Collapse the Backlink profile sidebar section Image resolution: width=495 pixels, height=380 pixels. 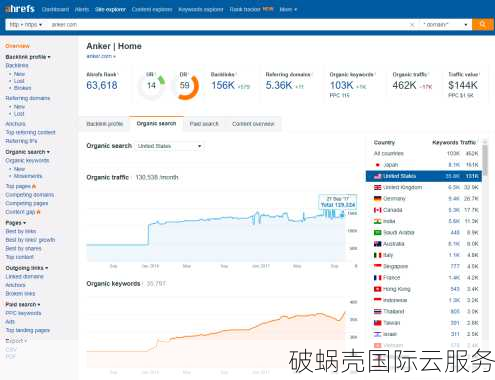28,57
